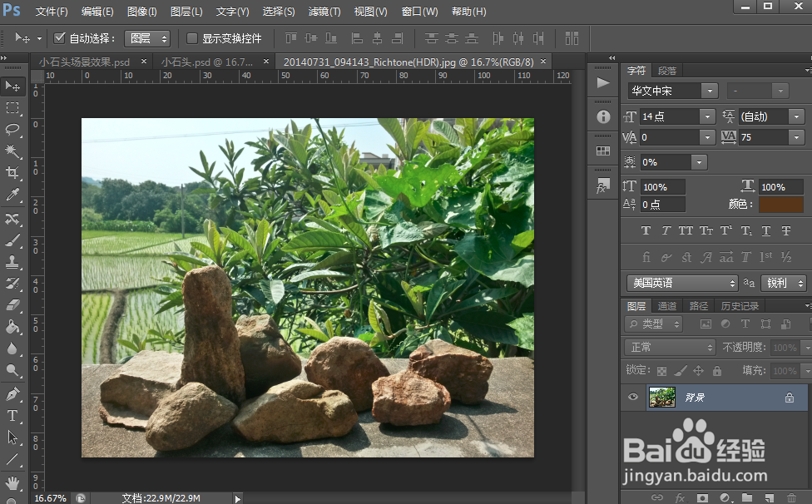This screenshot has width=812, height=504.
Task: Open the 华文中宋 font family dropdown
Action: 710,91
